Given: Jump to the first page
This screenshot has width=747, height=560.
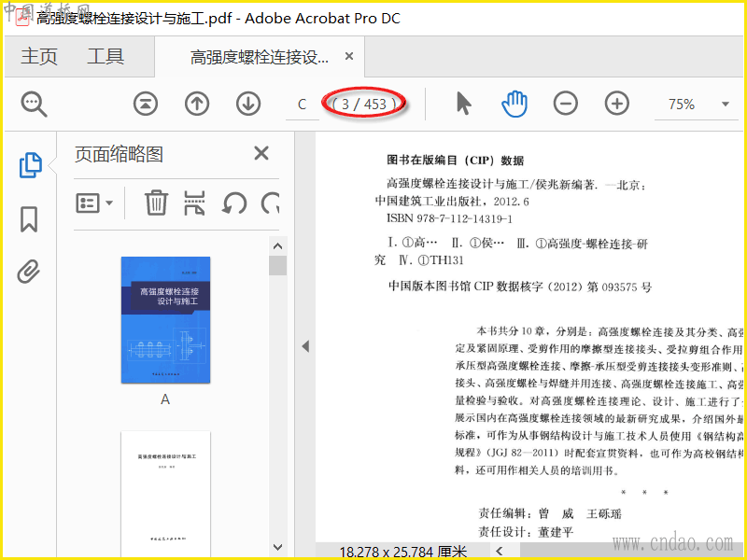Looking at the screenshot, I should click(146, 104).
